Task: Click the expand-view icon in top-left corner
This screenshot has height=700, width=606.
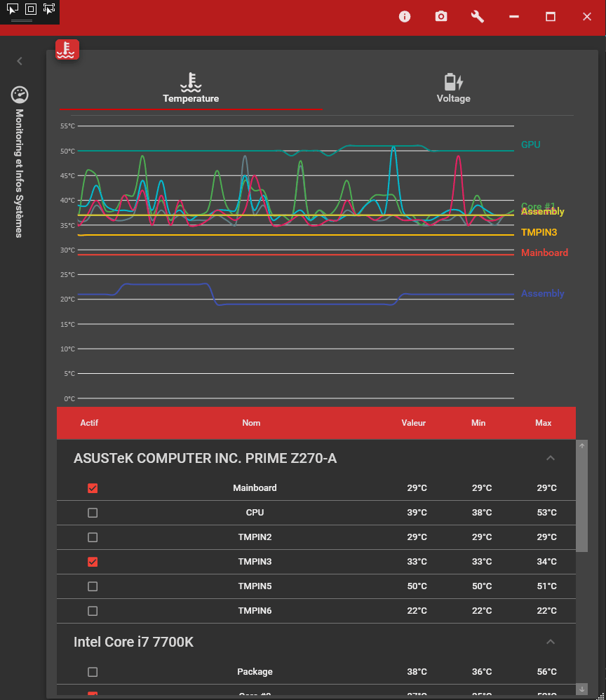Action: coord(48,8)
